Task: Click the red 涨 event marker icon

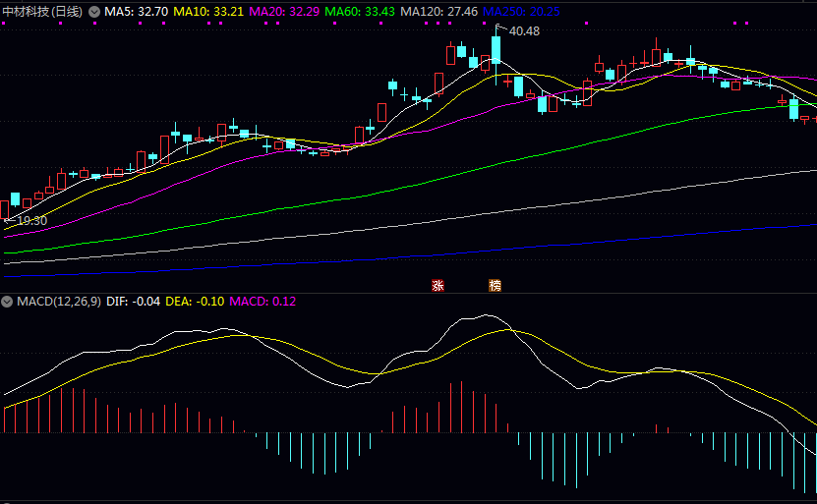Action: point(438,286)
